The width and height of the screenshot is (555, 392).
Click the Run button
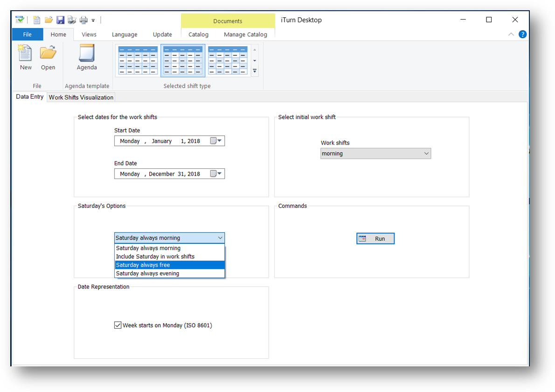coord(375,239)
